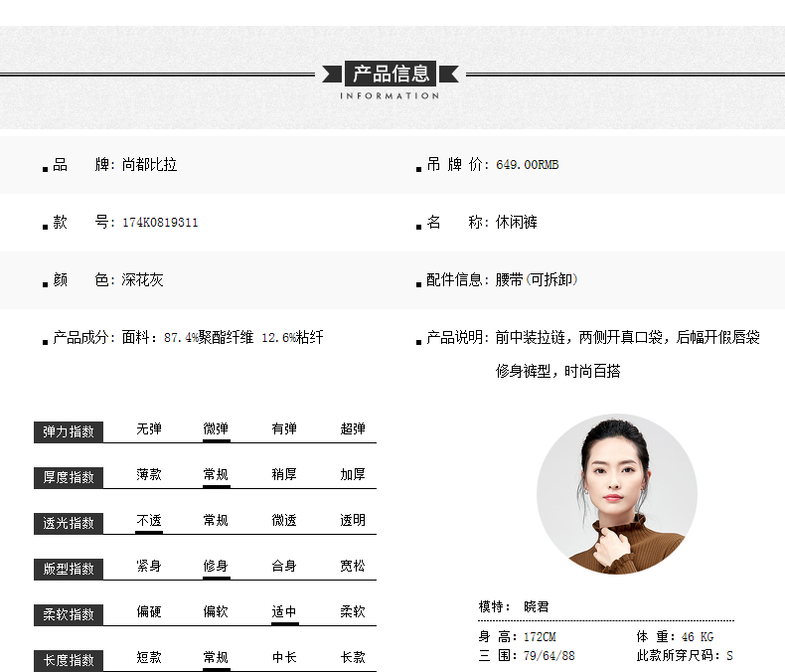Choose 薄款 in the 厚度指数 row
The image size is (785, 672).
[149, 475]
